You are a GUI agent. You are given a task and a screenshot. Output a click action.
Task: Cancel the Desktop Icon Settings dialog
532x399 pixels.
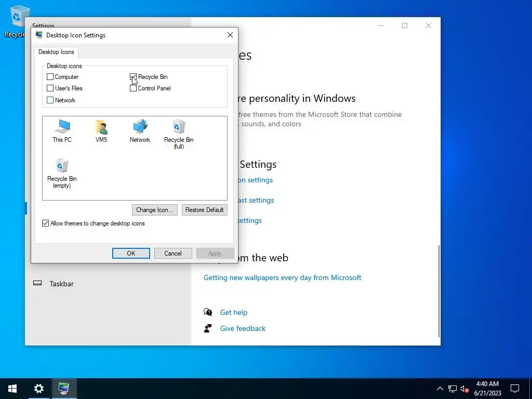pos(173,253)
